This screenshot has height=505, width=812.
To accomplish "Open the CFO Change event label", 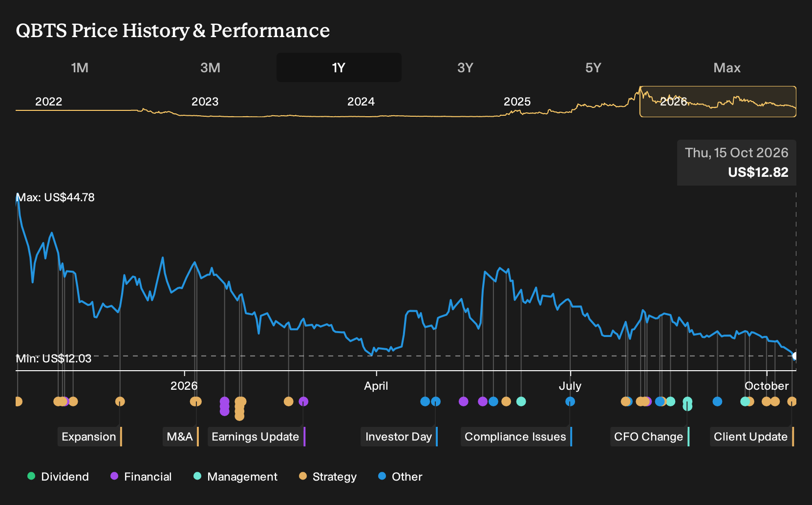I will click(649, 437).
